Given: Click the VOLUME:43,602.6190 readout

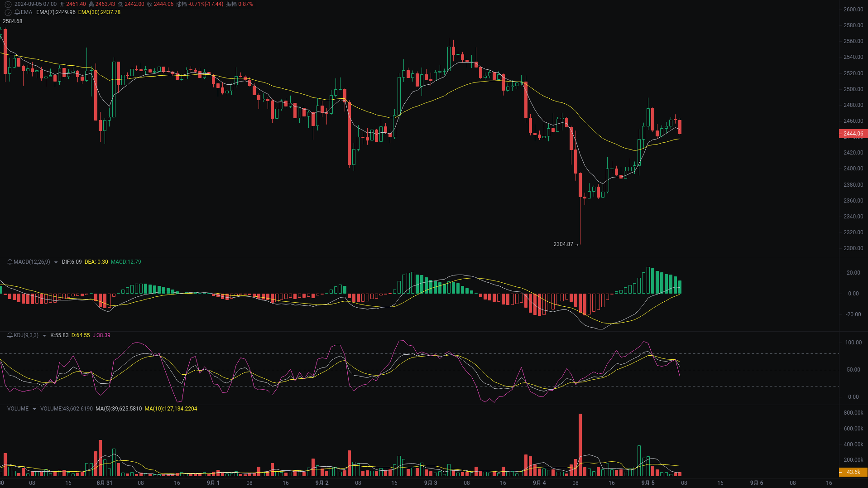Looking at the screenshot, I should tap(67, 409).
